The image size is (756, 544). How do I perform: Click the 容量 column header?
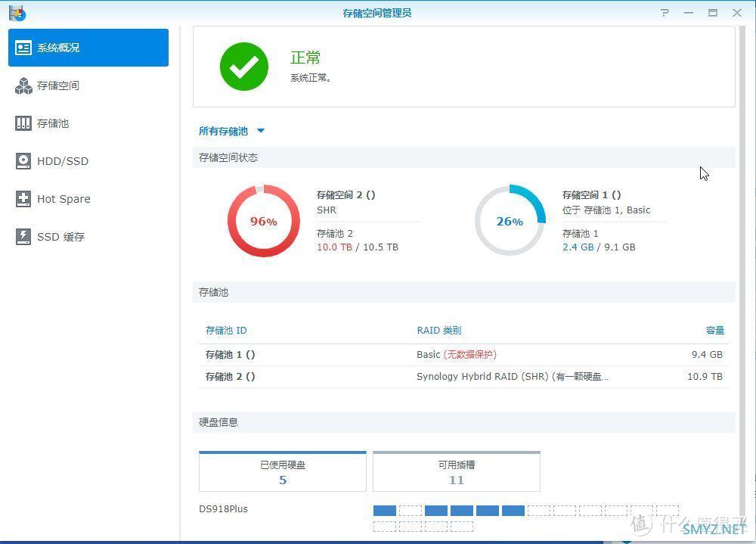[714, 331]
